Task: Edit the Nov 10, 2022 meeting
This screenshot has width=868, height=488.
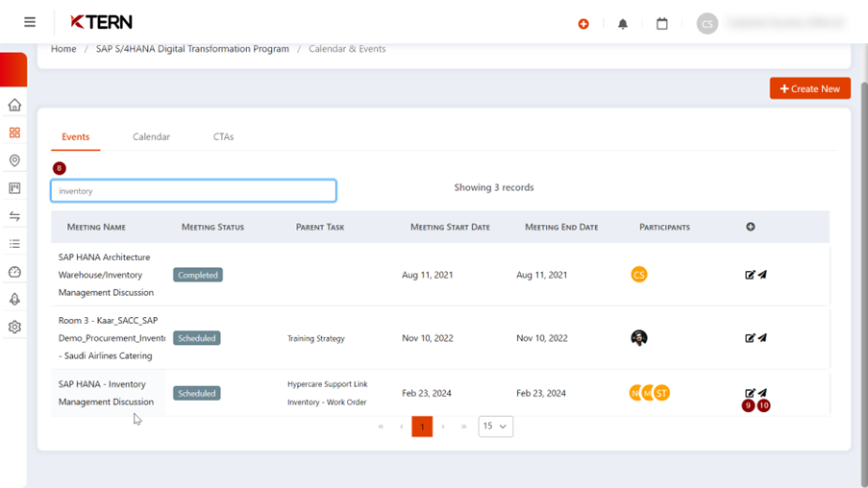Action: pyautogui.click(x=750, y=338)
